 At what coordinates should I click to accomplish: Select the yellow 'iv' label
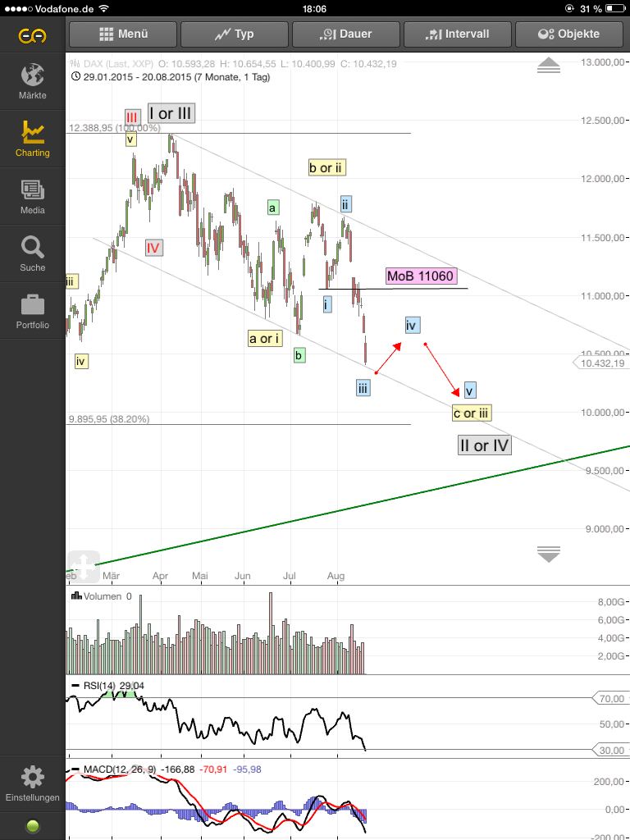(81, 362)
